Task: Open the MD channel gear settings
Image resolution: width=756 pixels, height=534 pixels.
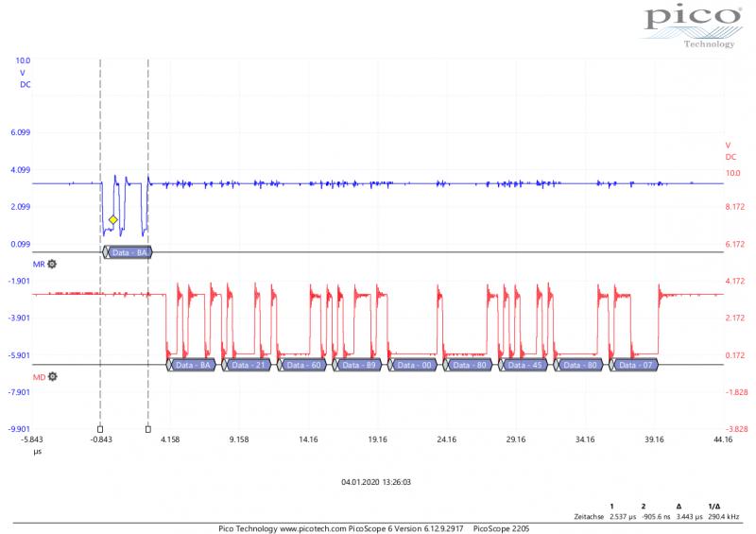Action: 53,376
